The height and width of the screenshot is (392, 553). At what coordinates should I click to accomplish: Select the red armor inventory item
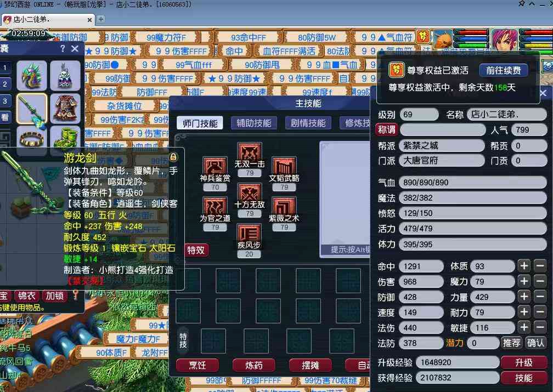[x=65, y=109]
